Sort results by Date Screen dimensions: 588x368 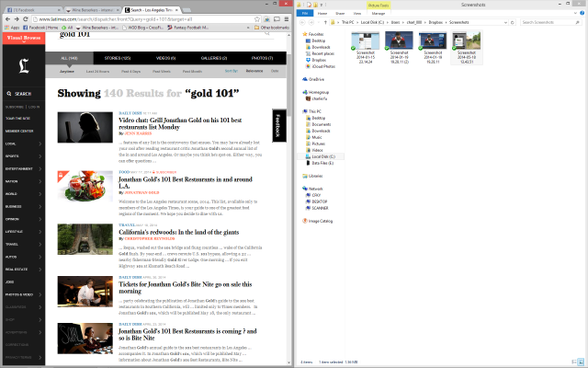pos(275,71)
